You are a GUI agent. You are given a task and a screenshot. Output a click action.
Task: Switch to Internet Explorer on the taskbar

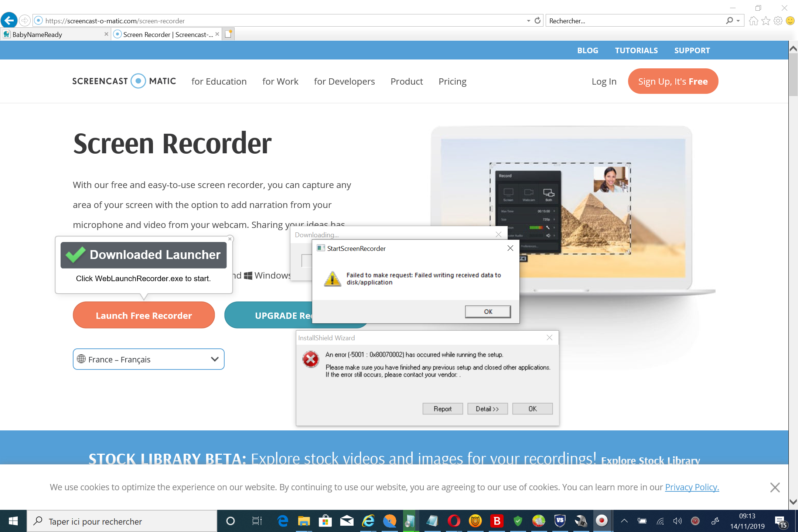click(x=368, y=521)
